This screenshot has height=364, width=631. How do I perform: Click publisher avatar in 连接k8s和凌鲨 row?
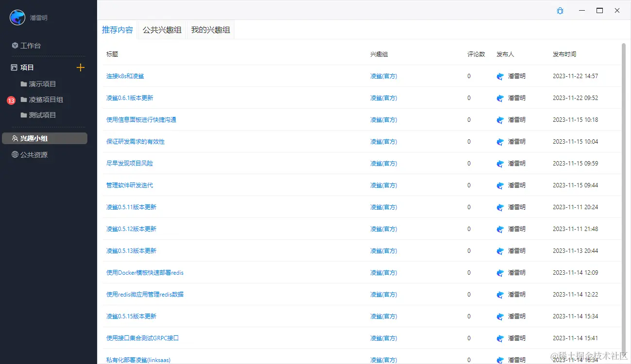[x=500, y=76]
